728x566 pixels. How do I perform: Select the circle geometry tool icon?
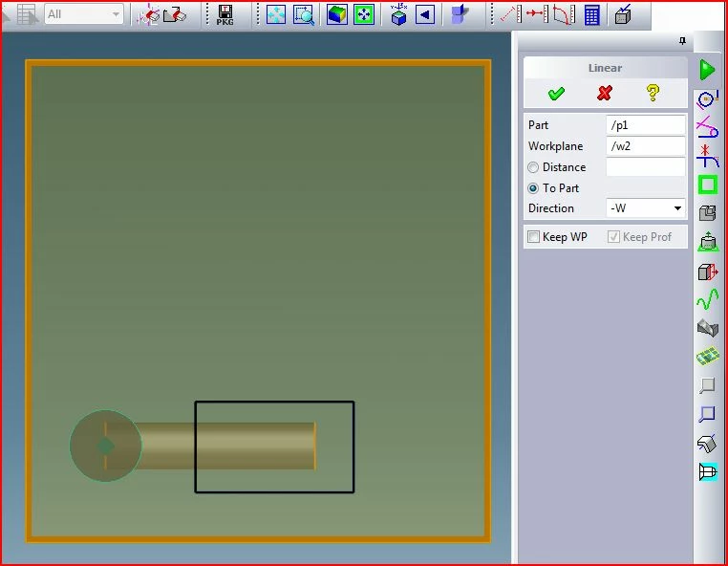coord(707,99)
